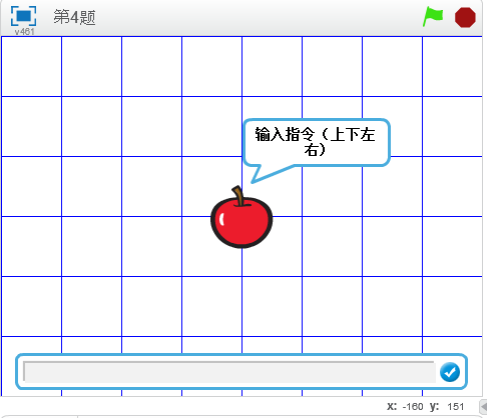The width and height of the screenshot is (487, 418).
Task: Click the apple's brown stem
Action: (239, 196)
